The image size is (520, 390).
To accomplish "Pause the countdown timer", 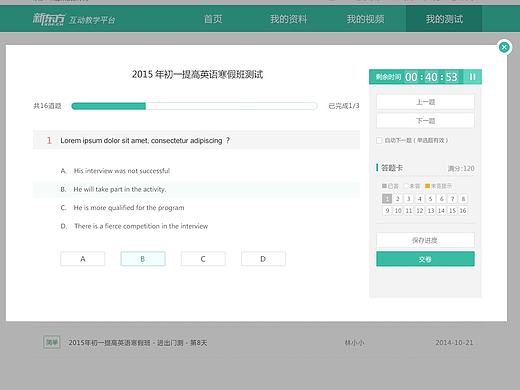I will (x=472, y=77).
